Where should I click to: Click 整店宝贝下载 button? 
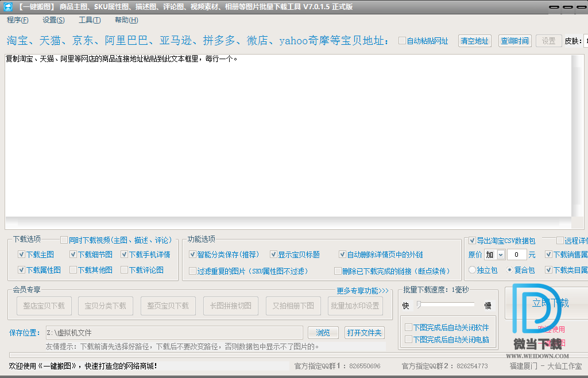coord(44,306)
